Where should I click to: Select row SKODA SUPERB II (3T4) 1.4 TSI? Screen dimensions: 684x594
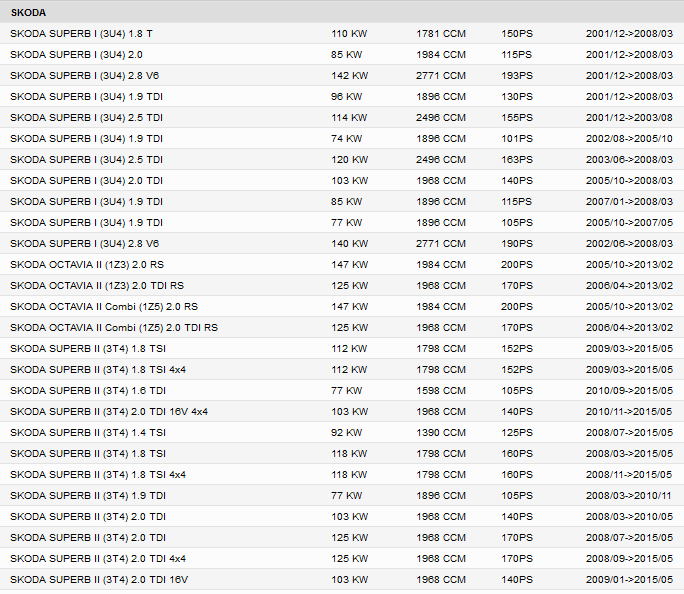tap(342, 432)
